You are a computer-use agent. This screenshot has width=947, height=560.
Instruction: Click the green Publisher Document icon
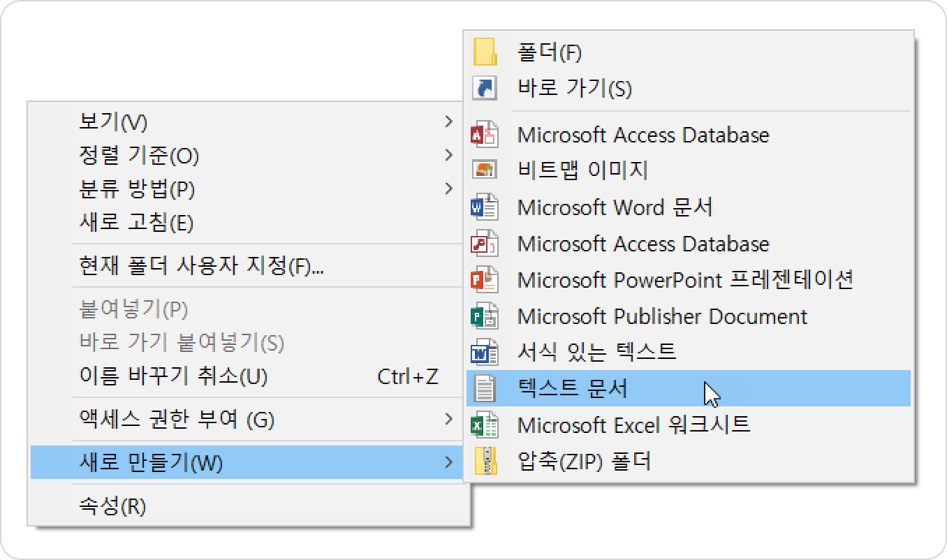485,316
